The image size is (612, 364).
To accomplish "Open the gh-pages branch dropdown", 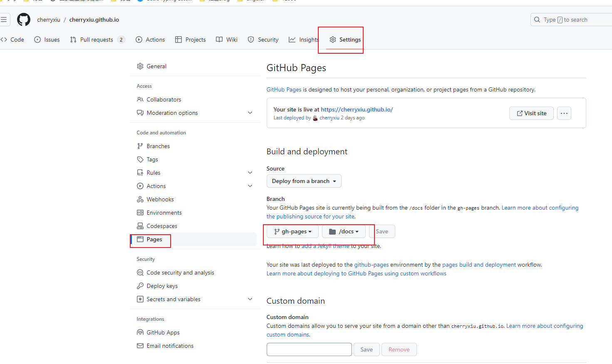I will coord(292,231).
